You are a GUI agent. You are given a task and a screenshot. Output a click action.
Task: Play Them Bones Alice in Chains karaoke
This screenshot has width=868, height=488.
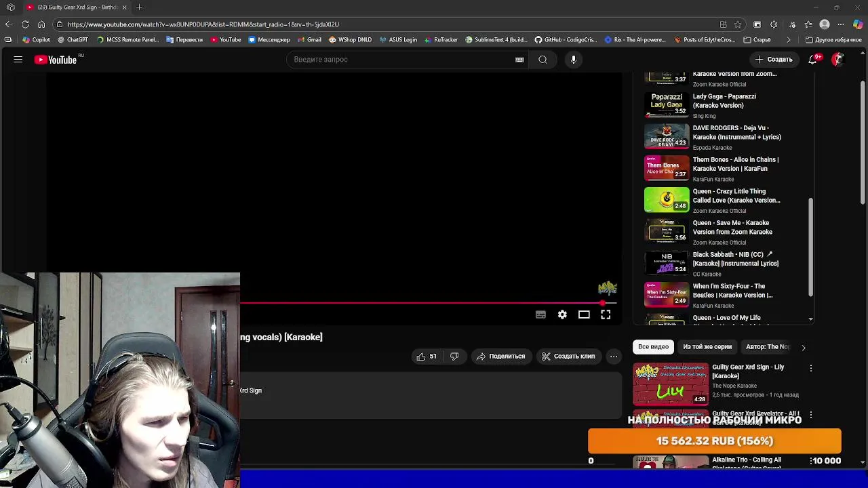click(667, 168)
